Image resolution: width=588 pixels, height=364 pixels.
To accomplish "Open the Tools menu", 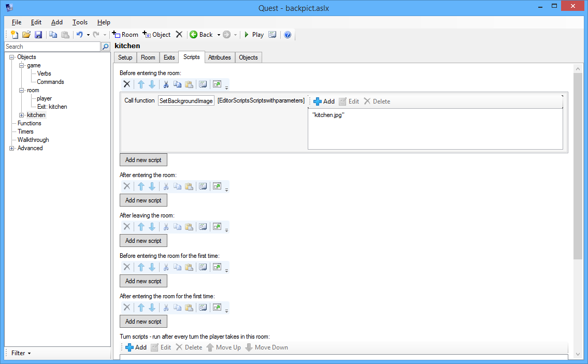I will coord(80,22).
